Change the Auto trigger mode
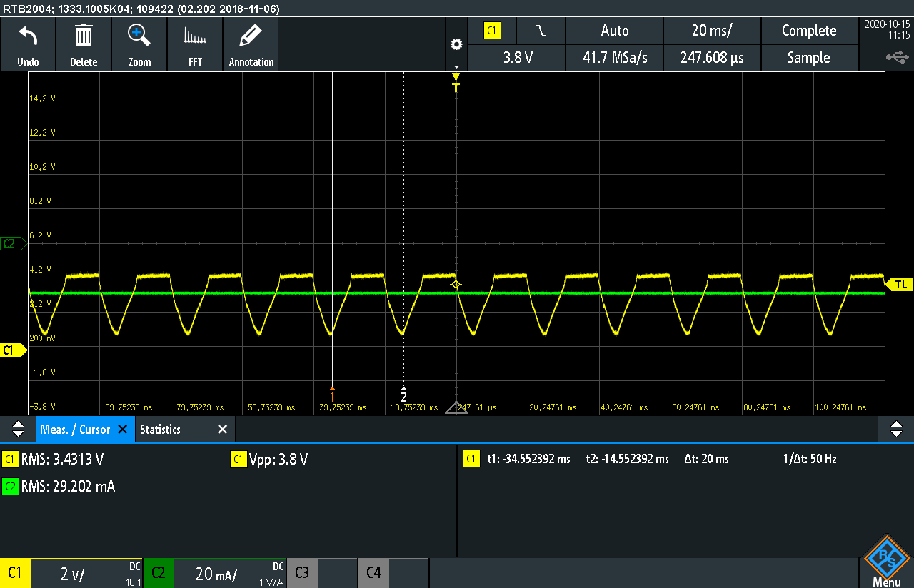Screen dimensions: 914x588 tap(614, 31)
